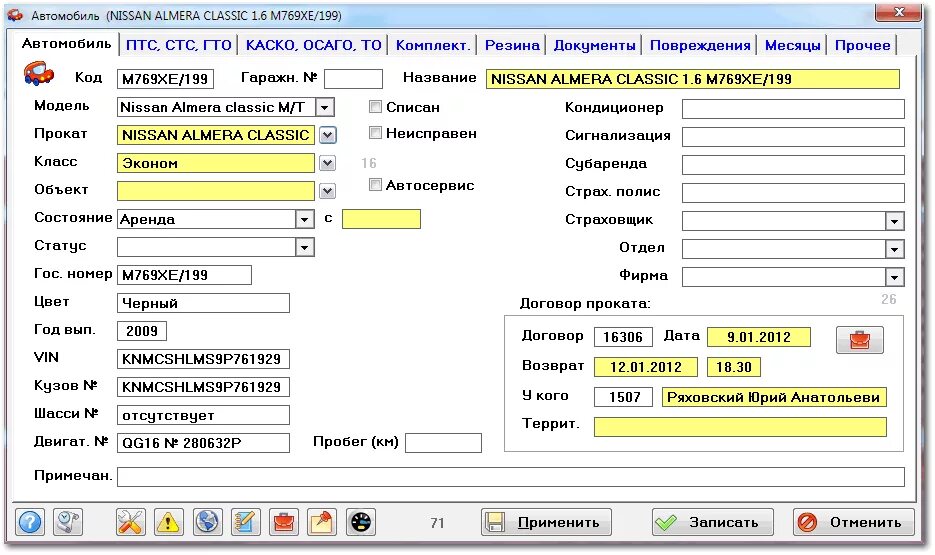Click the Двигат. № field

[203, 443]
